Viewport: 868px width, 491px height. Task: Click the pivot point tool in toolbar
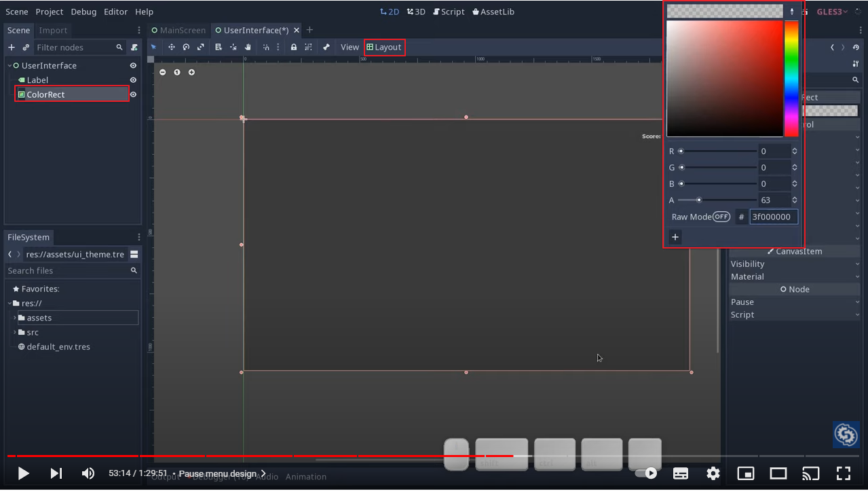click(233, 47)
